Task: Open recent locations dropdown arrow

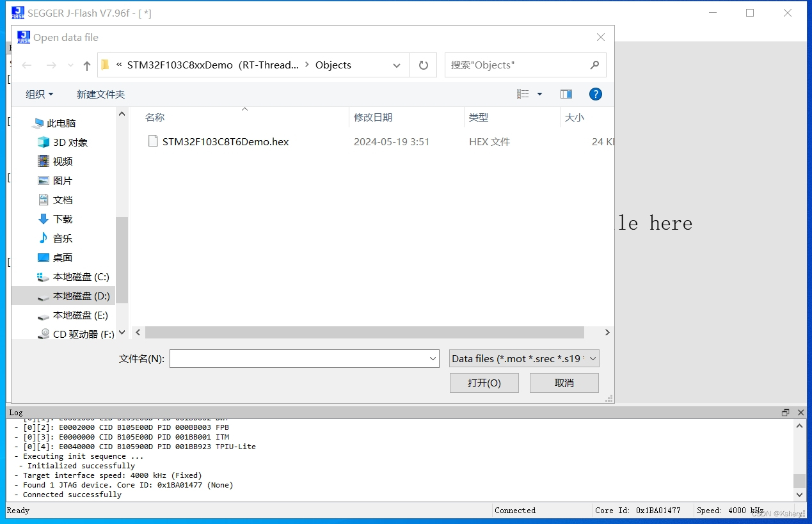Action: pyautogui.click(x=70, y=65)
